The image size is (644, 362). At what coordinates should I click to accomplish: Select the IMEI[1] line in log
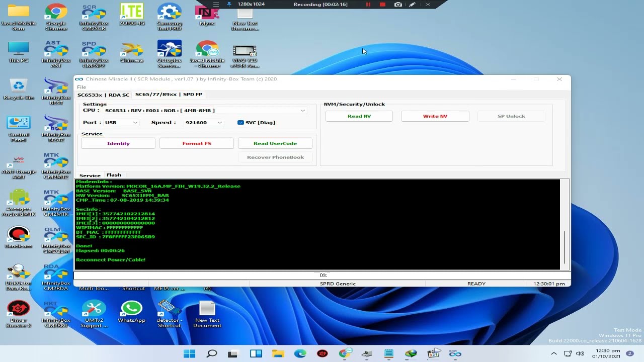pyautogui.click(x=115, y=214)
